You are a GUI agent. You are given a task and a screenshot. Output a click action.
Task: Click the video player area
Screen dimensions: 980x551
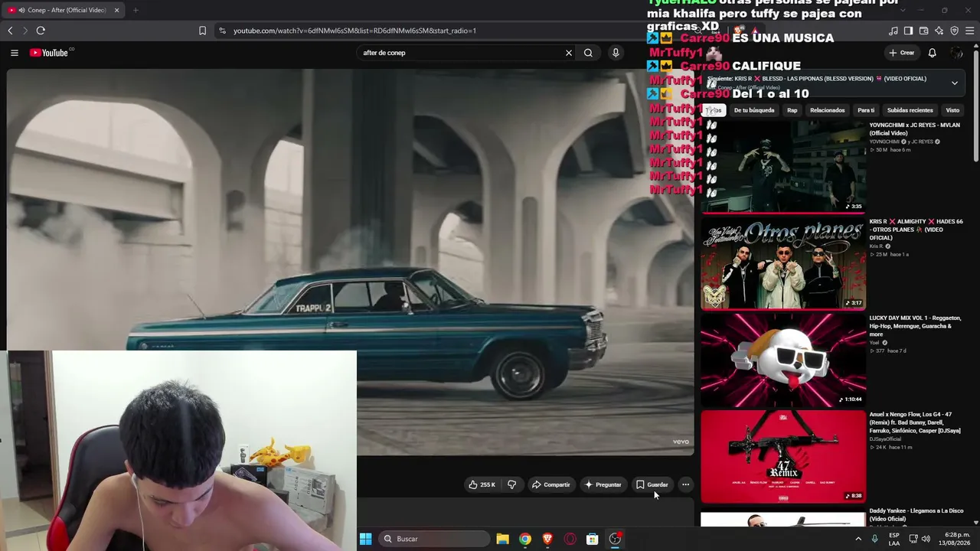pyautogui.click(x=351, y=262)
